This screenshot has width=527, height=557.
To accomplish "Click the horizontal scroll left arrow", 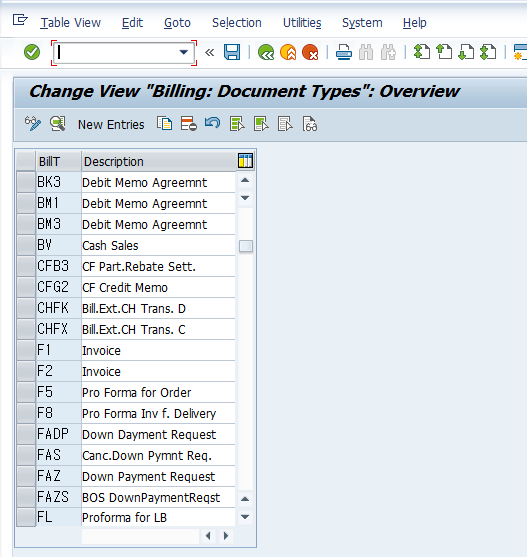I will click(208, 536).
